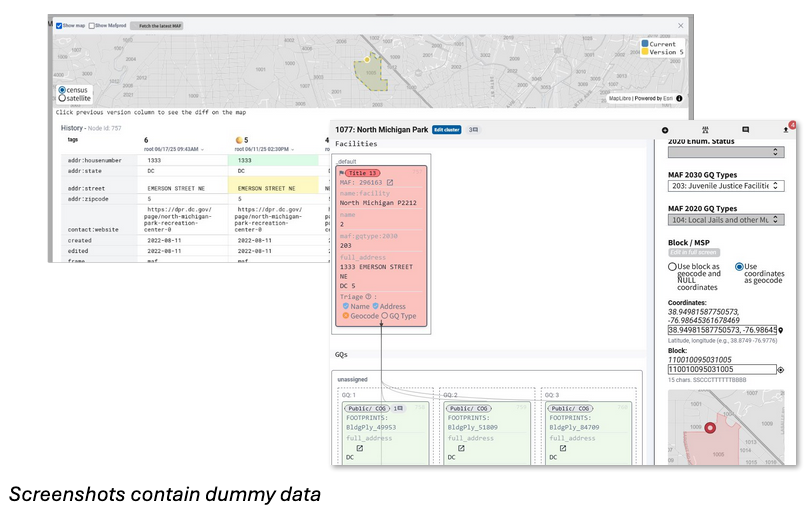Click BldgPly_51809 footprint text
The width and height of the screenshot is (809, 515).
473,427
